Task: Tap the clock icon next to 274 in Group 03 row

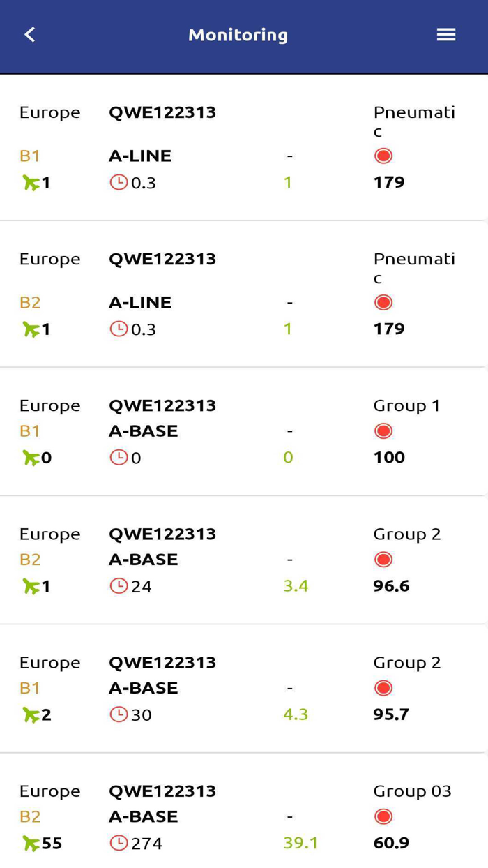Action: pyautogui.click(x=121, y=843)
